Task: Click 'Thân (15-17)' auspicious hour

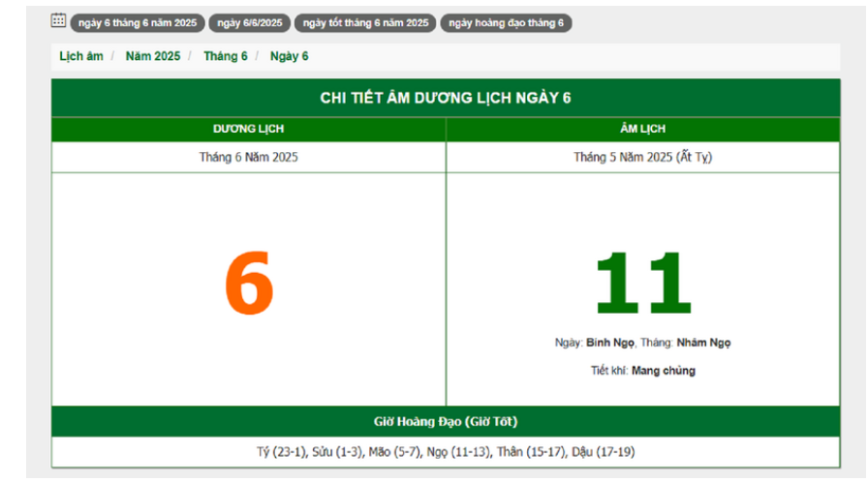Action: pos(532,452)
